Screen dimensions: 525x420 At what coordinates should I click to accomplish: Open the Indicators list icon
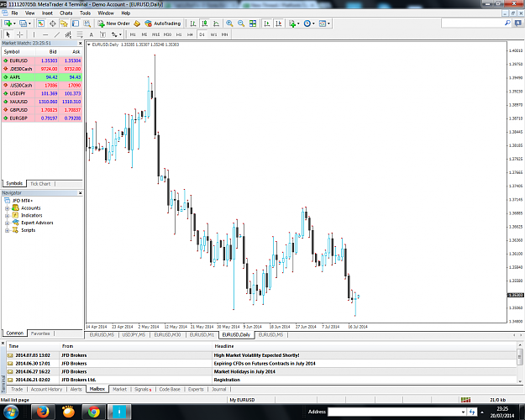(x=292, y=24)
